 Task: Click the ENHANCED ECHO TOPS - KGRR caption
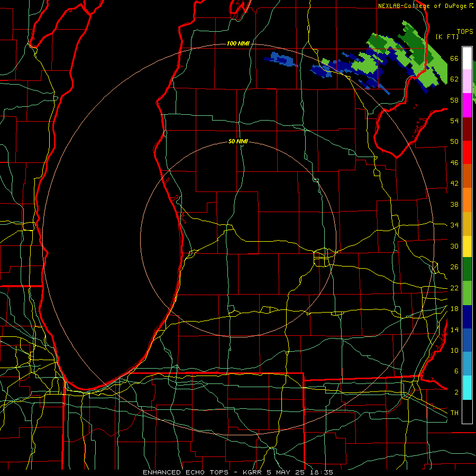click(237, 472)
